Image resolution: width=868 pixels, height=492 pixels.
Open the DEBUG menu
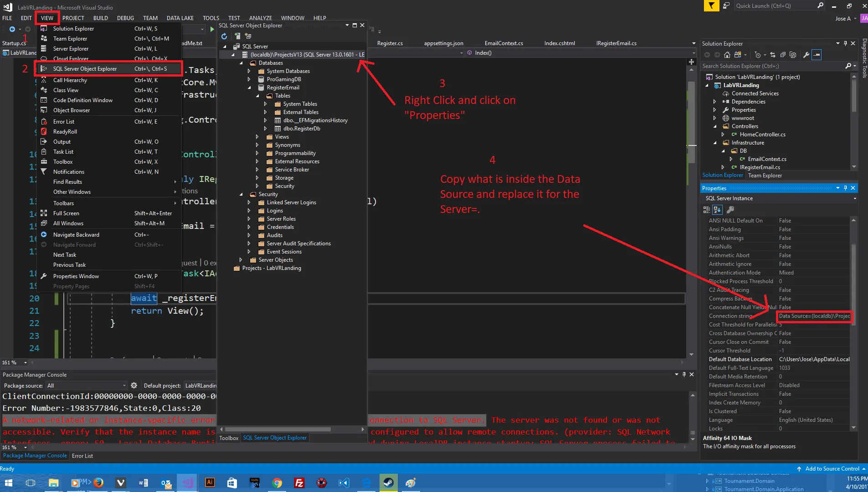tap(125, 18)
